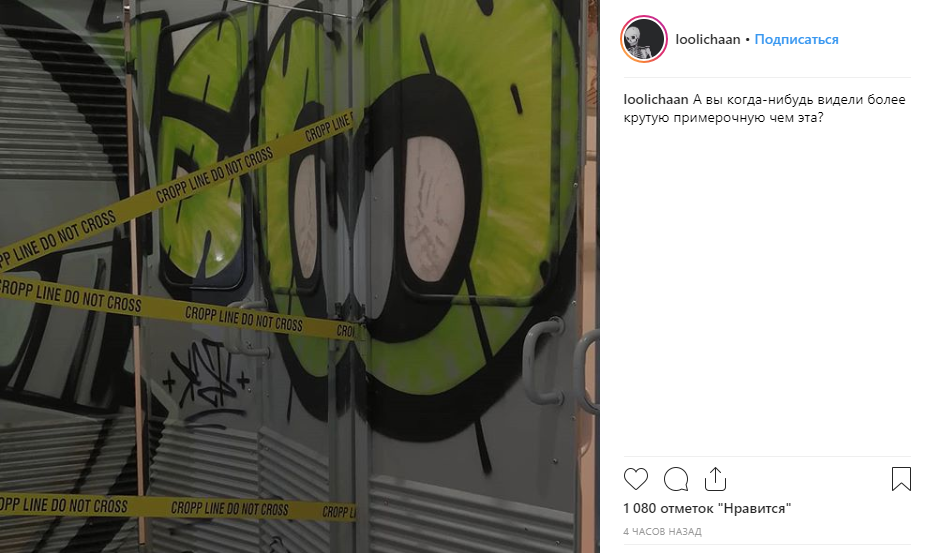Screen dimensions: 928x553
Task: Share the post using the upload arrow icon
Action: tap(716, 479)
